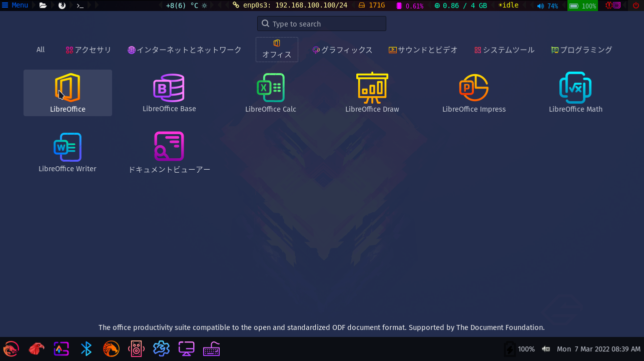Viewport: 644px width, 361px height.
Task: Open the file manager folder icon
Action: (43, 6)
